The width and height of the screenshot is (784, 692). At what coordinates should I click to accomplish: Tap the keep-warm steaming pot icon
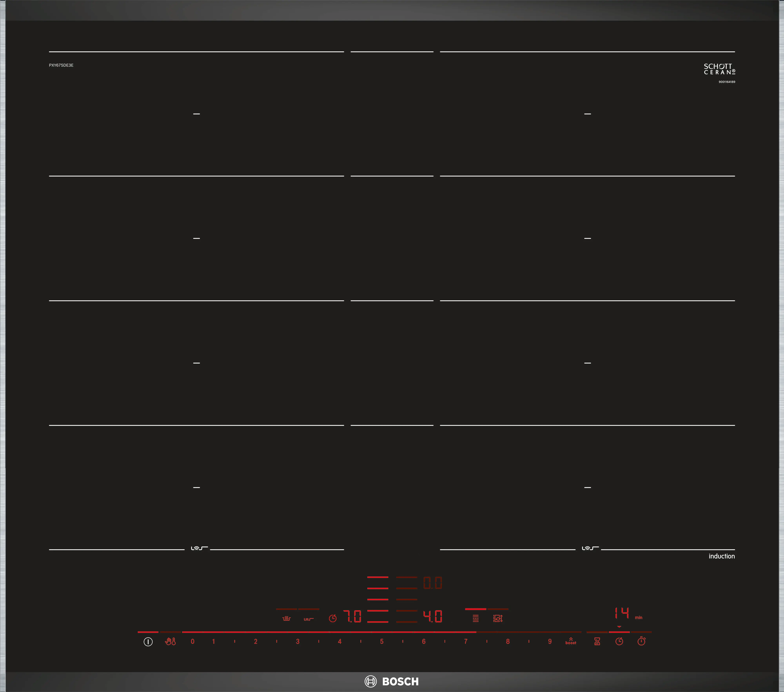[287, 619]
